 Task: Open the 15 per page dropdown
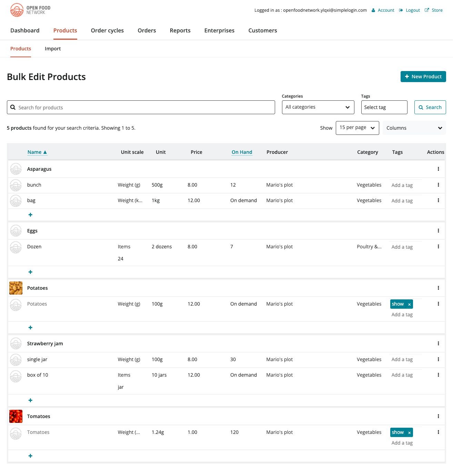pos(357,128)
